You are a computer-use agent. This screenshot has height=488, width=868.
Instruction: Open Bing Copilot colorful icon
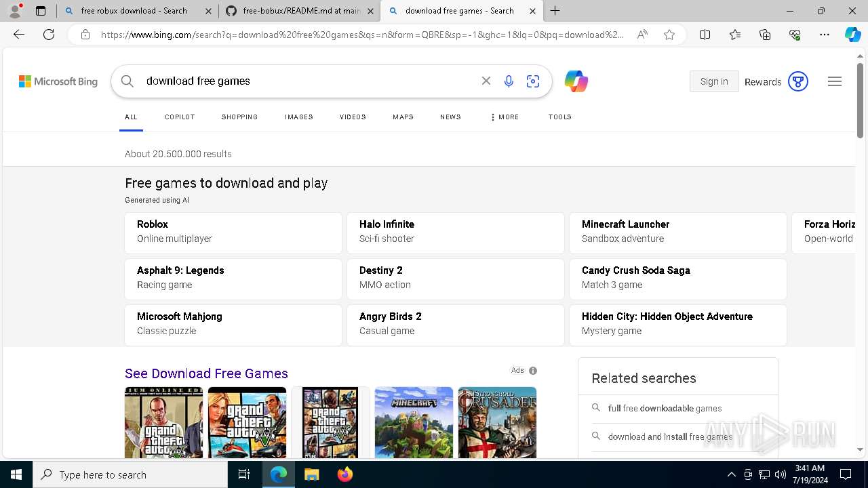pyautogui.click(x=576, y=81)
